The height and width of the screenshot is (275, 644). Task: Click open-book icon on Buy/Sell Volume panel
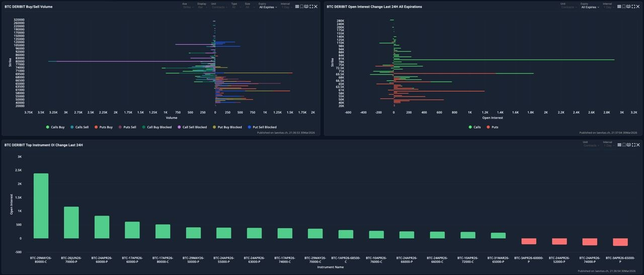tap(306, 7)
